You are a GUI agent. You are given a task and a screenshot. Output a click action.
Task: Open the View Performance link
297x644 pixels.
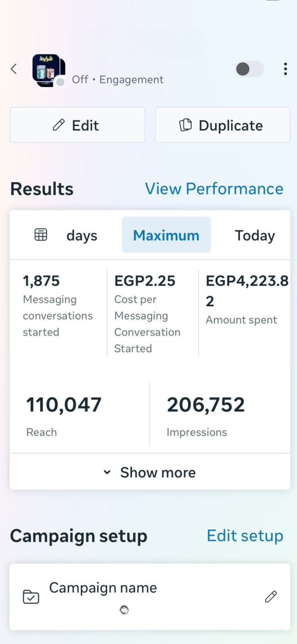pyautogui.click(x=214, y=189)
